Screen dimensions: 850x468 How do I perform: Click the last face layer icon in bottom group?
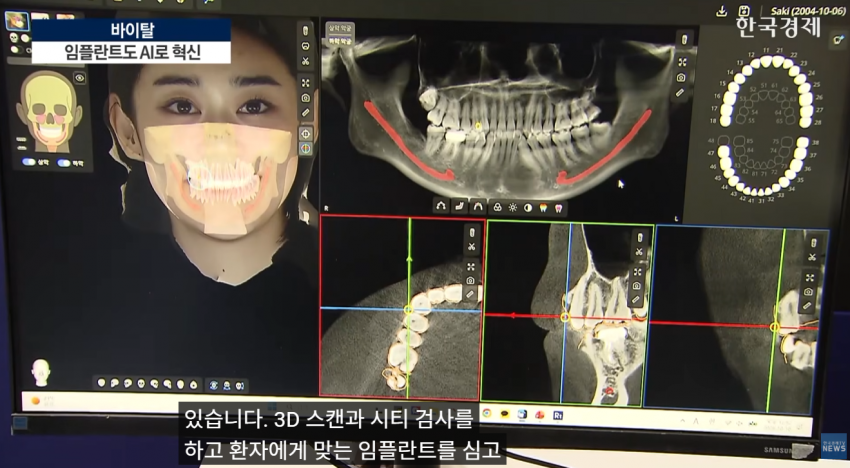240,386
